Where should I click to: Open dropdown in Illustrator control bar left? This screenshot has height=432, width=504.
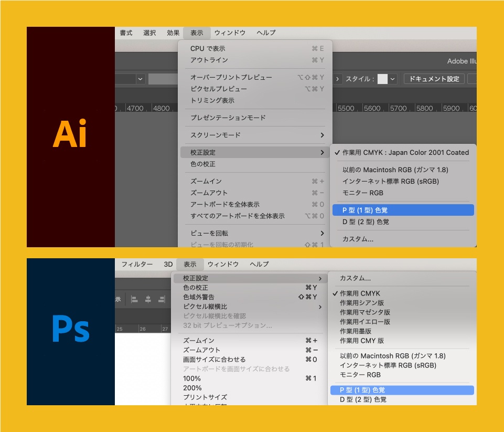click(141, 79)
